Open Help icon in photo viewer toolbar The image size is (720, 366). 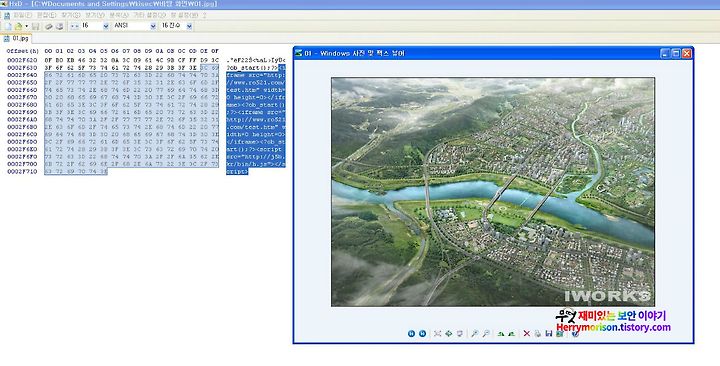[x=575, y=333]
